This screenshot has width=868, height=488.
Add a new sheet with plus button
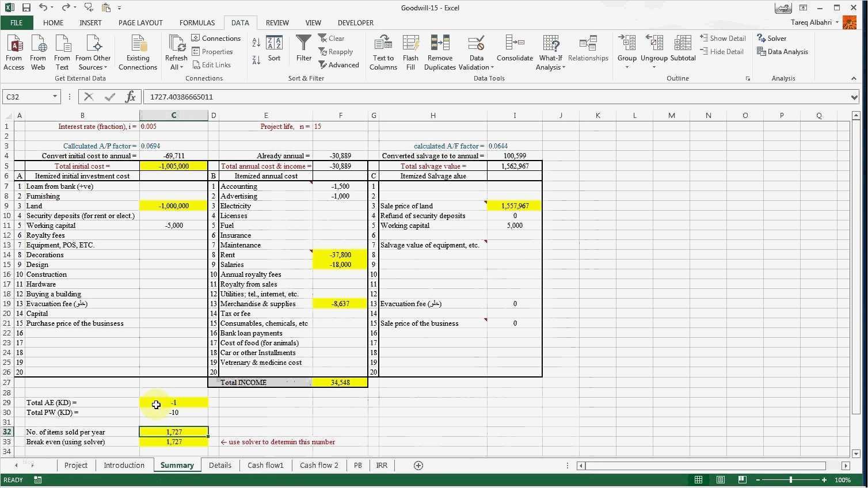click(418, 466)
